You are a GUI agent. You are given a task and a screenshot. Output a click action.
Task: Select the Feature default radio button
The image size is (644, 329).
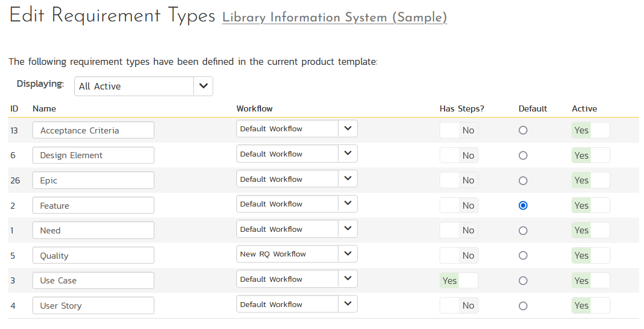(x=523, y=205)
